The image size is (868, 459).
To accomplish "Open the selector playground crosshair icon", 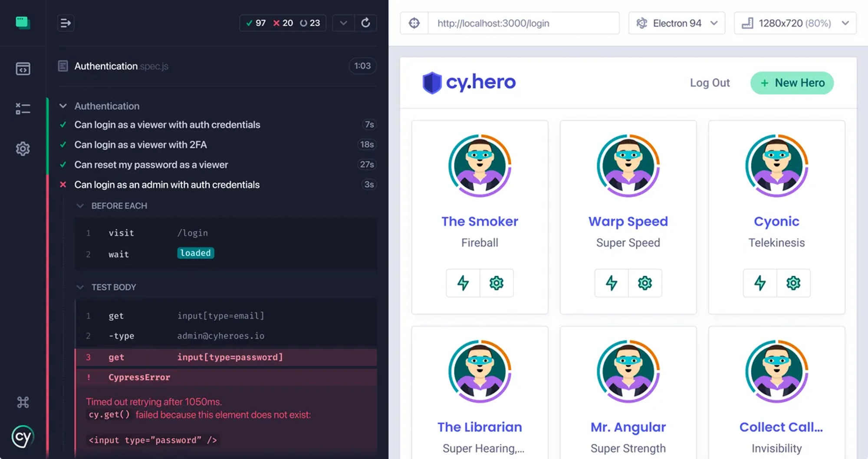I will 414,23.
